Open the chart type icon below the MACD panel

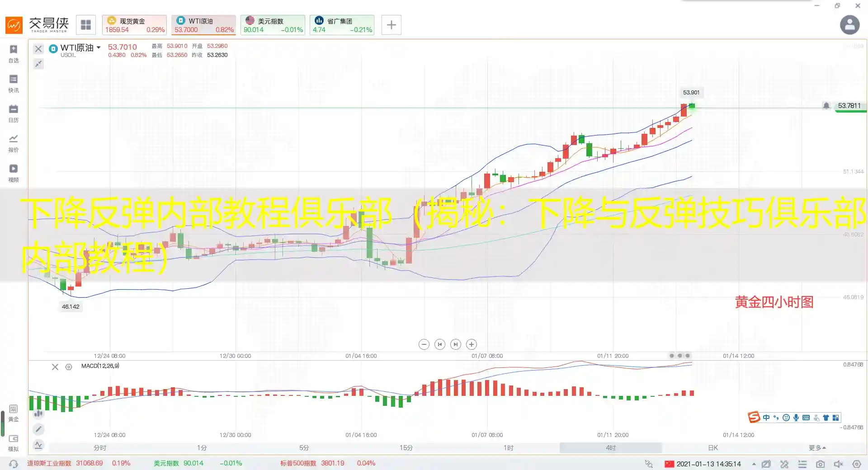click(38, 413)
